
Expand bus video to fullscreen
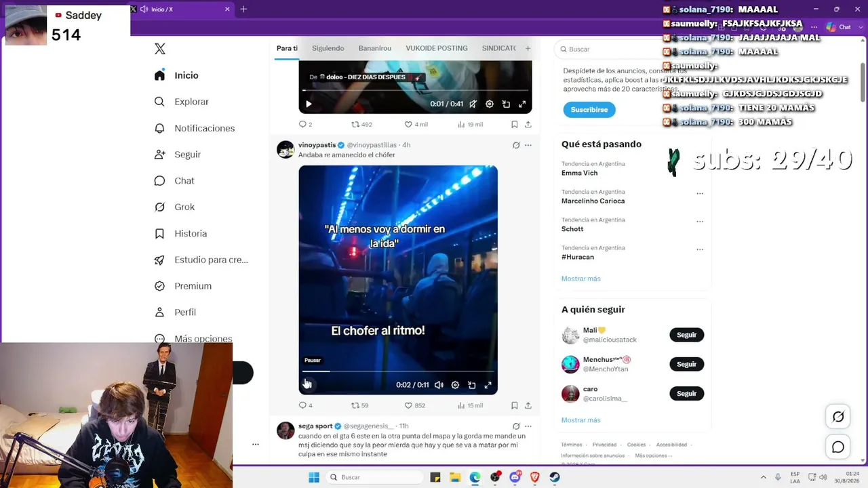pos(488,385)
